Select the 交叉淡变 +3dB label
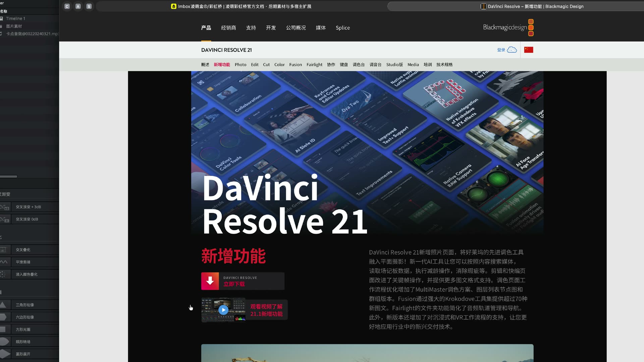The width and height of the screenshot is (644, 362). [x=29, y=207]
